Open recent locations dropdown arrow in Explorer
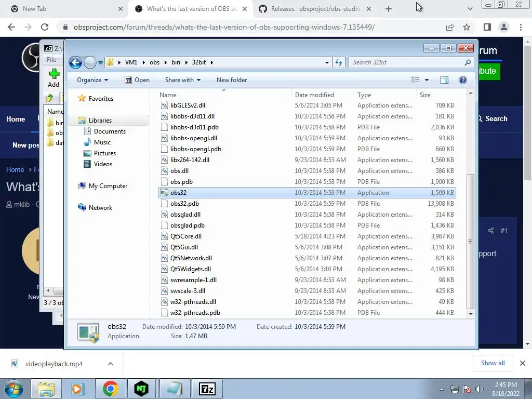 [x=100, y=63]
